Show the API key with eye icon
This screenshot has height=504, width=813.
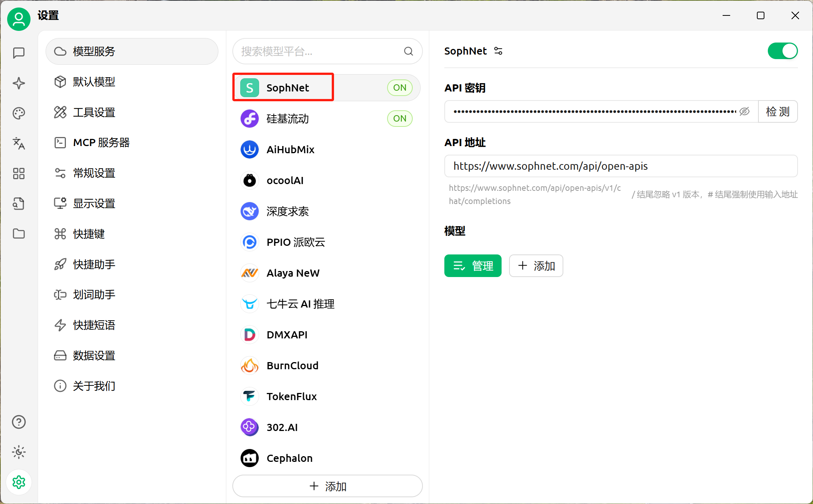[x=744, y=111]
